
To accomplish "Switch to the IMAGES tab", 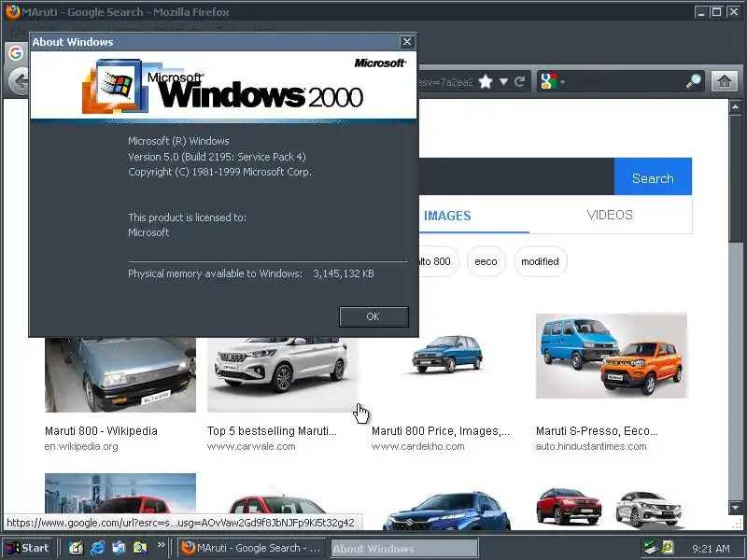I will [447, 216].
